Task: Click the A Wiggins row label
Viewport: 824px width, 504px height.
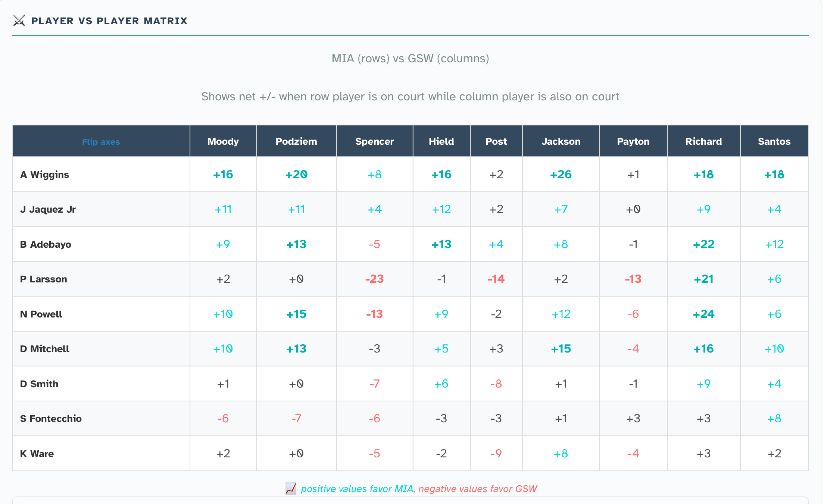Action: [45, 175]
